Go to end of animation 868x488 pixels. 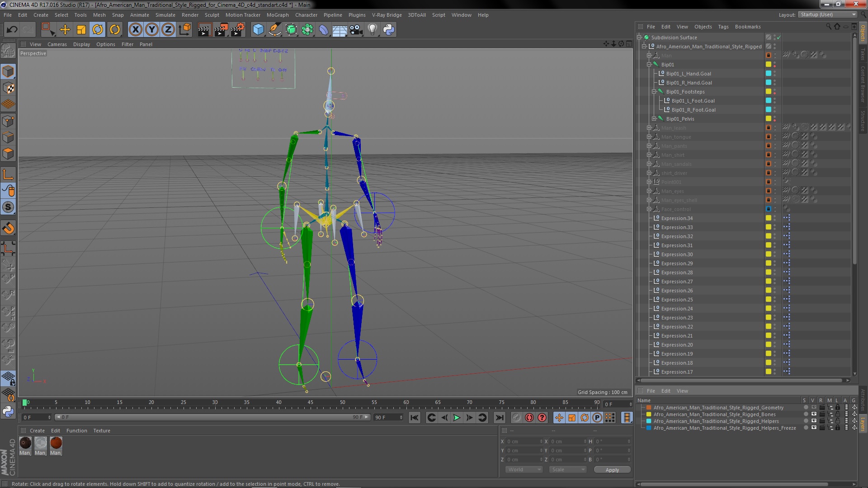tap(499, 418)
